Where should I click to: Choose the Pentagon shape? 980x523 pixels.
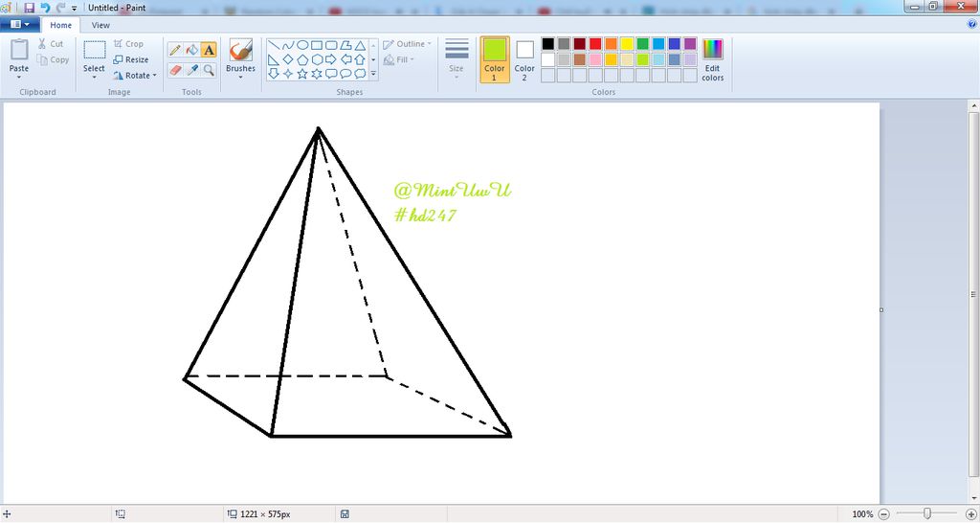click(301, 59)
